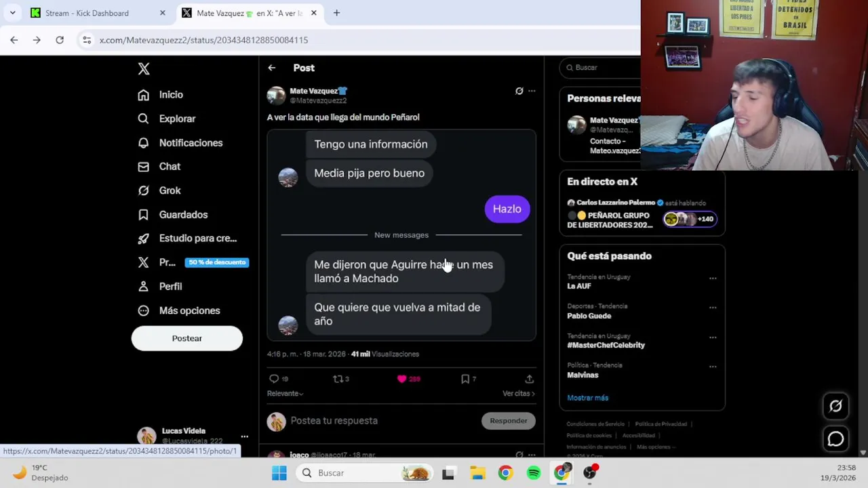Open the tab search dropdown arrow
Viewport: 868px width, 488px height.
click(12, 13)
